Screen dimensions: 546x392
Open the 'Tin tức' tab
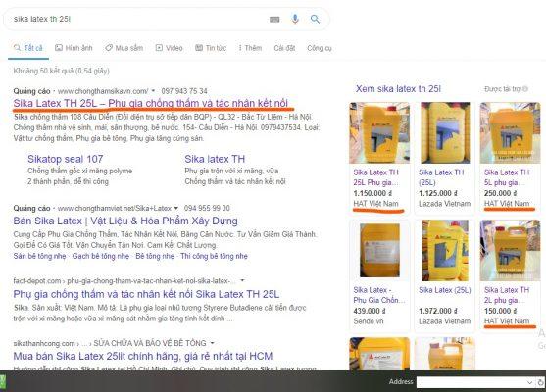pyautogui.click(x=211, y=48)
